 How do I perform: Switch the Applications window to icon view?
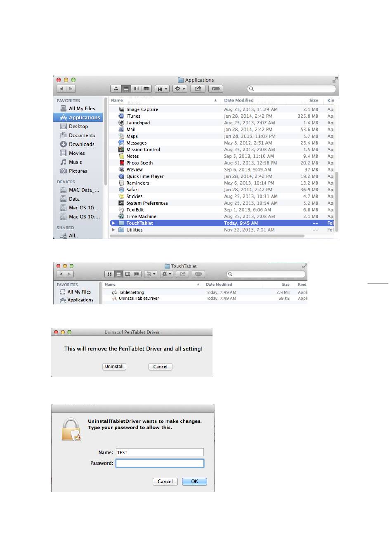tap(116, 88)
